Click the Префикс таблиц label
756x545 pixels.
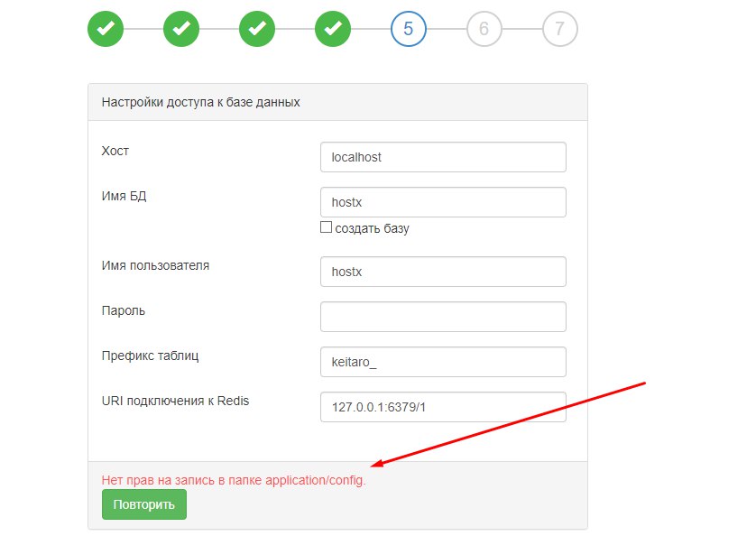[150, 356]
